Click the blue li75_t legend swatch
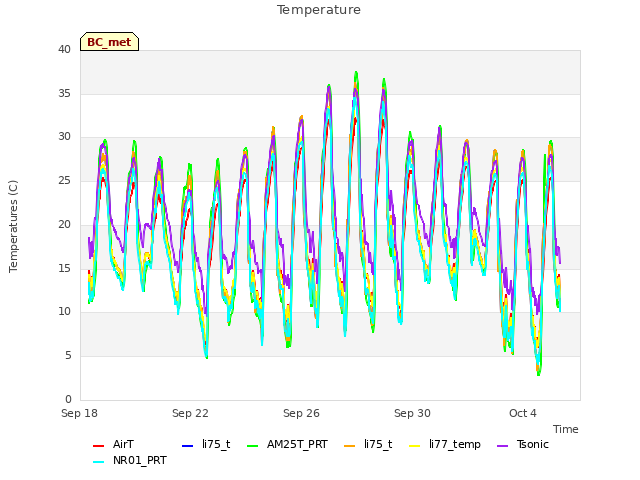The height and width of the screenshot is (480, 640). 187,445
